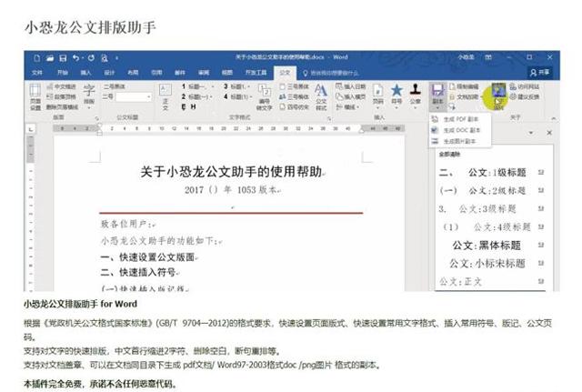Apply heading style 1 标题一、
Viewport: 582px width, 392px height.
(198, 86)
